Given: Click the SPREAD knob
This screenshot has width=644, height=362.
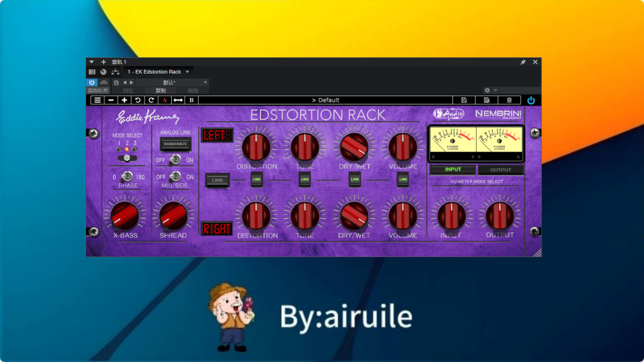Looking at the screenshot, I should (x=174, y=216).
